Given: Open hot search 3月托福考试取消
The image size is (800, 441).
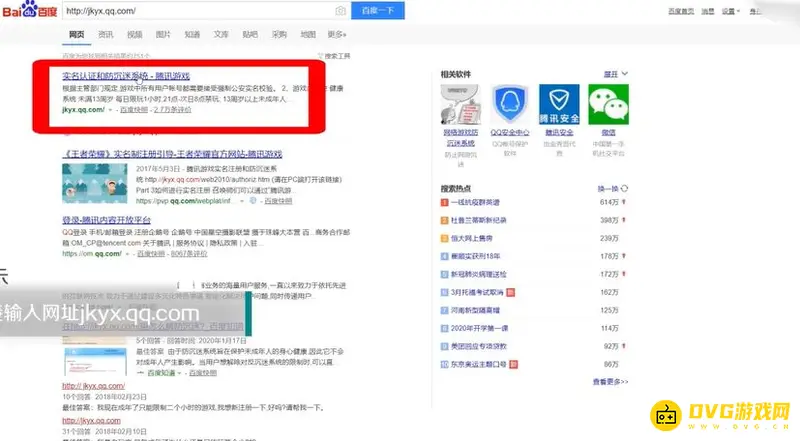Looking at the screenshot, I should click(477, 292).
